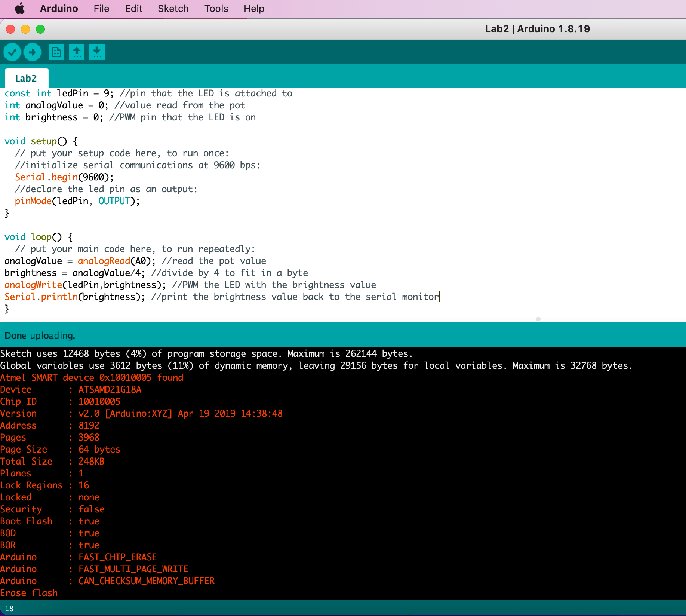Viewport: 686px width, 616px height.
Task: Close the window with the red button
Action: pyautogui.click(x=10, y=29)
